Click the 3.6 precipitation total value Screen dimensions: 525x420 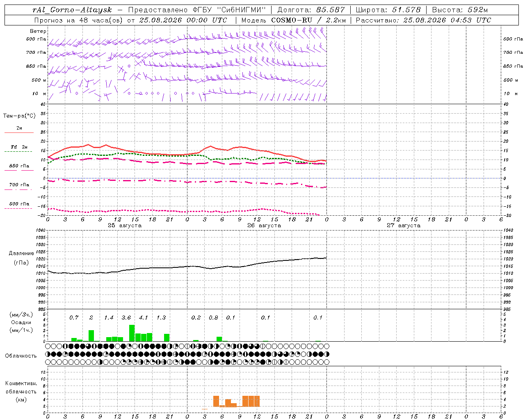point(126,317)
